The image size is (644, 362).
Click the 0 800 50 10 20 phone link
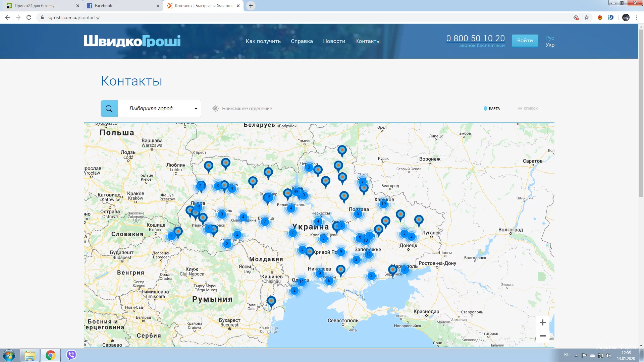(475, 39)
